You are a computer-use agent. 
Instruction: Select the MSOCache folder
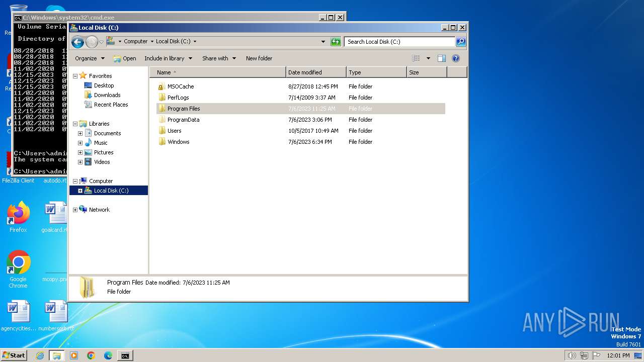(181, 86)
